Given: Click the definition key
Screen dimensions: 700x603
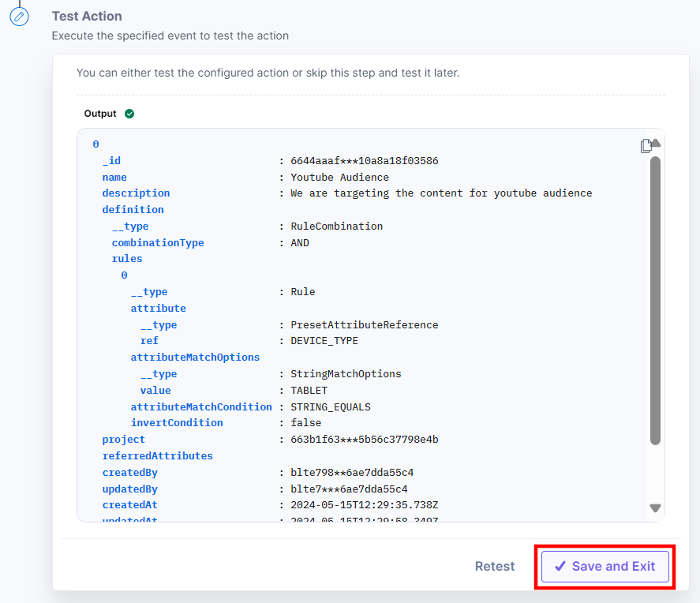Looking at the screenshot, I should click(x=133, y=210).
